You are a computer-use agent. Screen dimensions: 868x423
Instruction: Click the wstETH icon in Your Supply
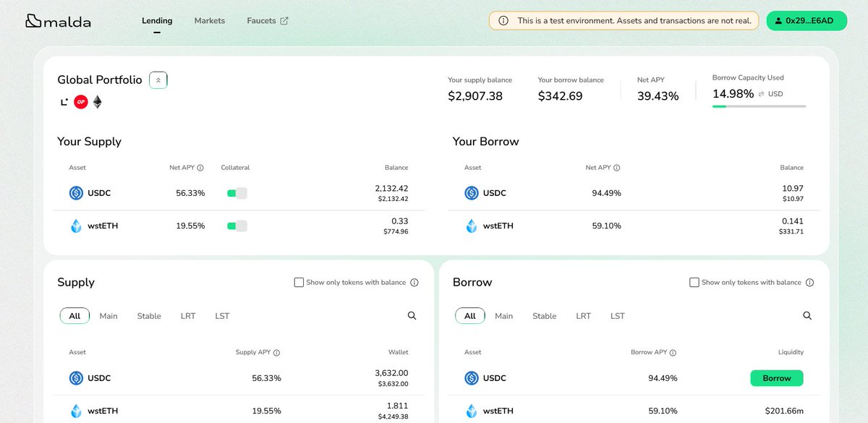[76, 226]
